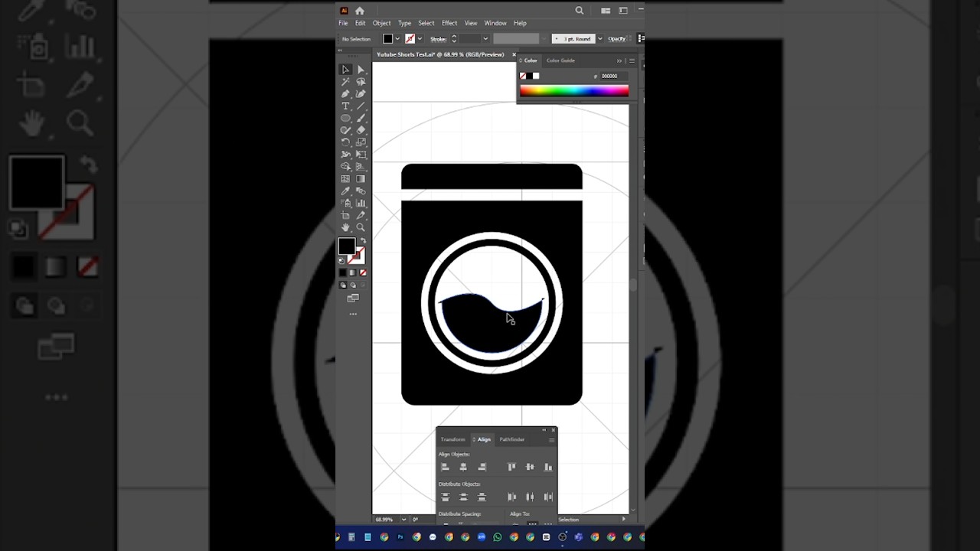
Task: Swap fill and stroke colors
Action: point(363,241)
